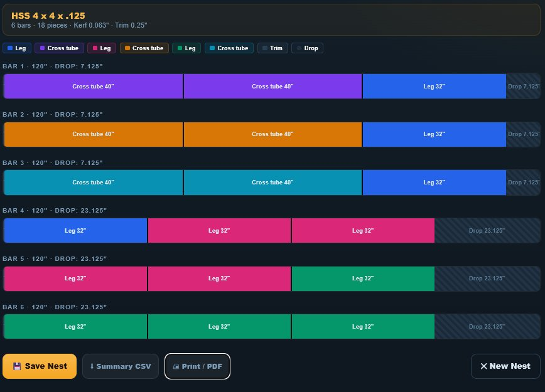The width and height of the screenshot is (545, 392).
Task: Click the blue square icon on first Leg chip
Action: [9, 48]
